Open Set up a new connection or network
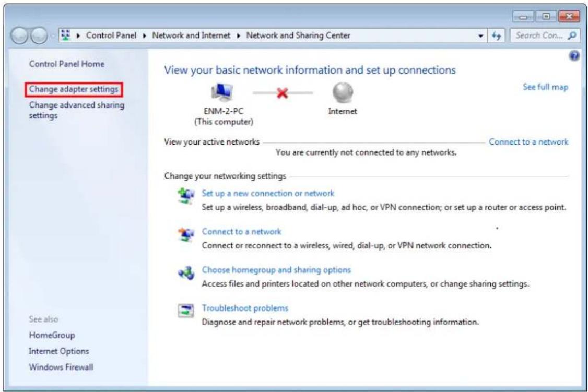The height and width of the screenshot is (392, 588). [x=268, y=193]
